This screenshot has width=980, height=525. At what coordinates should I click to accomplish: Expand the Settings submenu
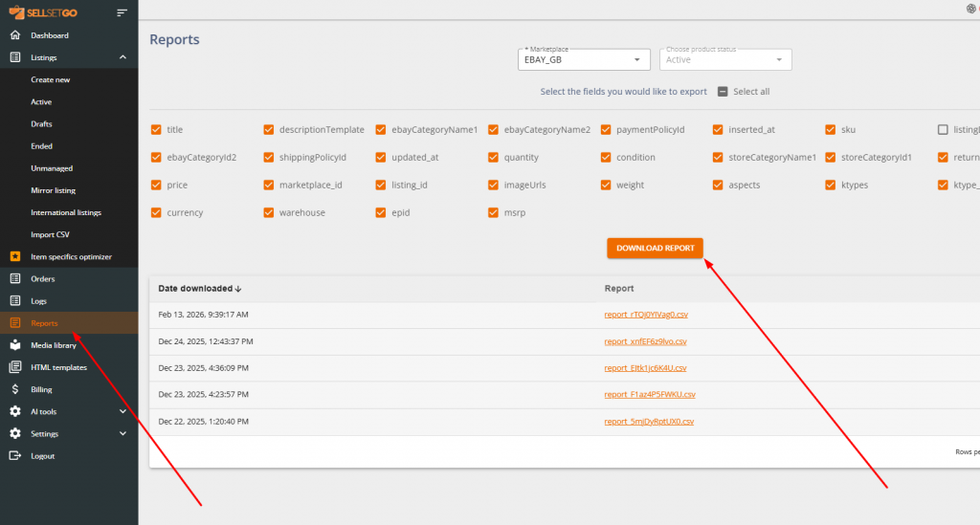(x=122, y=433)
